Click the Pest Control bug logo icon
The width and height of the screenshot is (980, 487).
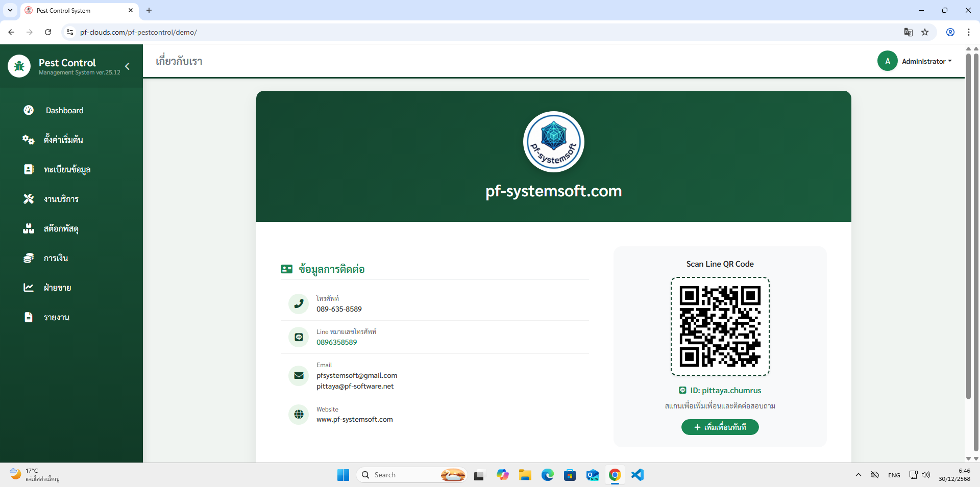(x=19, y=66)
